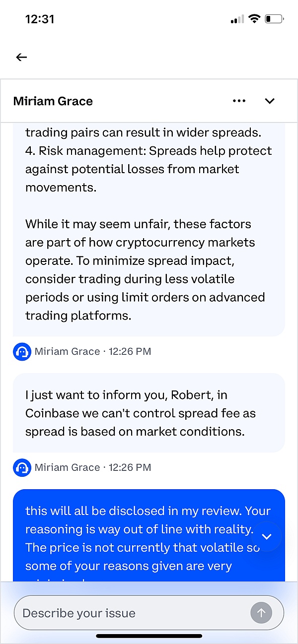
Task: Collapse chat using the header chevron
Action: (270, 101)
